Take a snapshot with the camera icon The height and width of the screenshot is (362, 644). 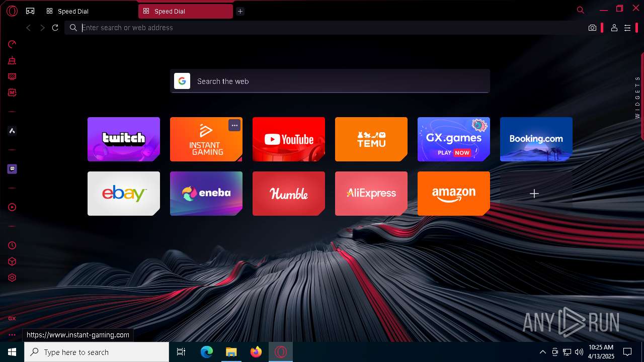[593, 28]
